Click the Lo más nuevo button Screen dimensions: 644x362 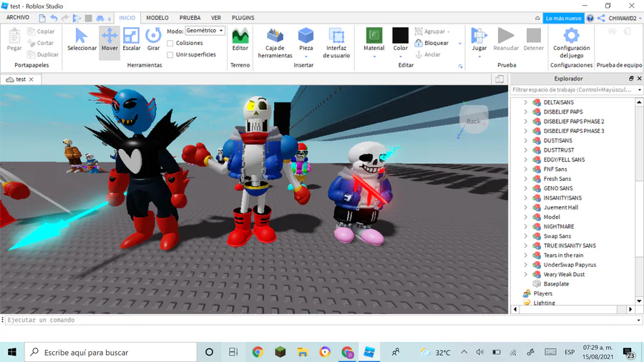[x=563, y=18]
